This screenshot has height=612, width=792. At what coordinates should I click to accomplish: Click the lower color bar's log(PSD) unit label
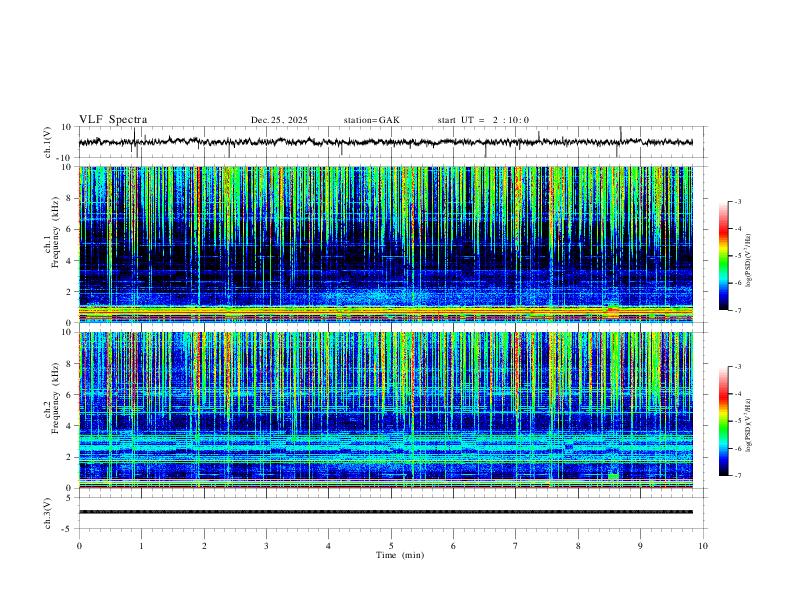pyautogui.click(x=749, y=425)
